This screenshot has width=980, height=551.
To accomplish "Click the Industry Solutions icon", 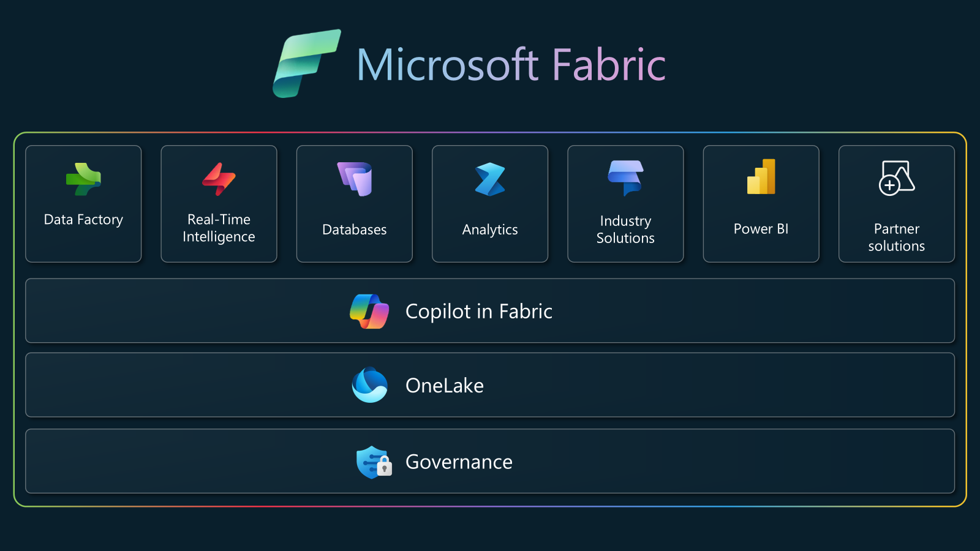I will [625, 178].
